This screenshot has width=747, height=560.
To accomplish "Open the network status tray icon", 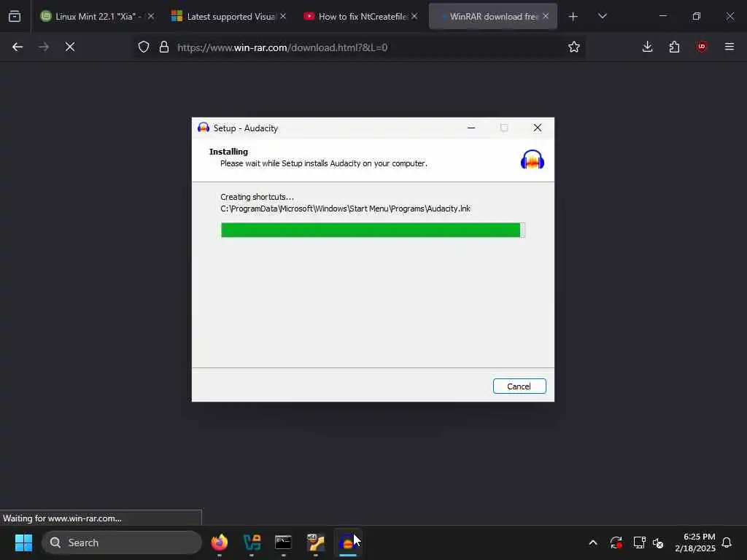I will coord(639,542).
